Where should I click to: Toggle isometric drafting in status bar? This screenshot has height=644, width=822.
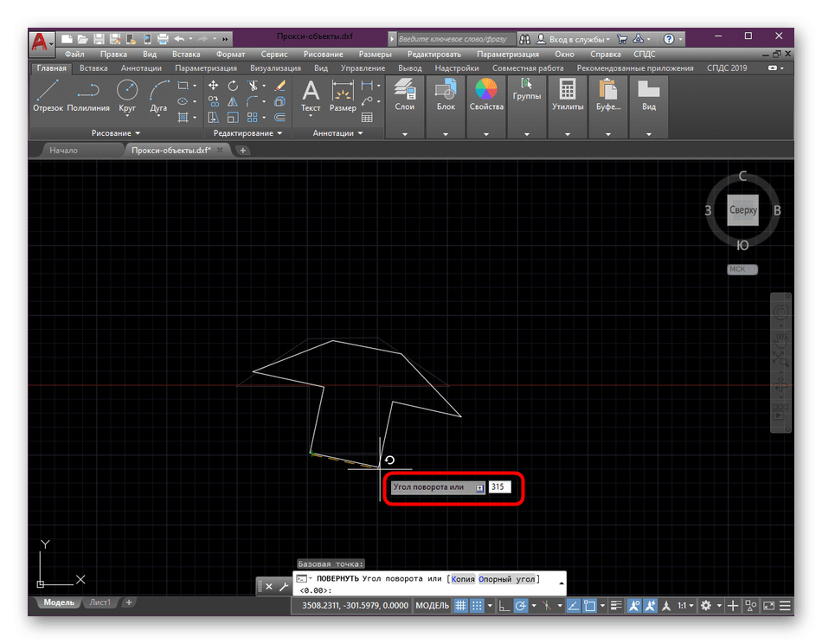point(546,606)
